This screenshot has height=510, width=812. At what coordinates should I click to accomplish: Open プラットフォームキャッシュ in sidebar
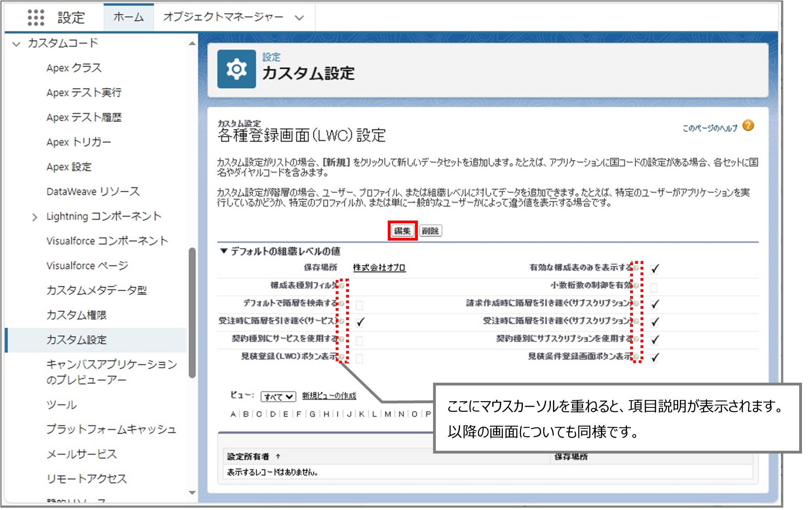point(111,429)
